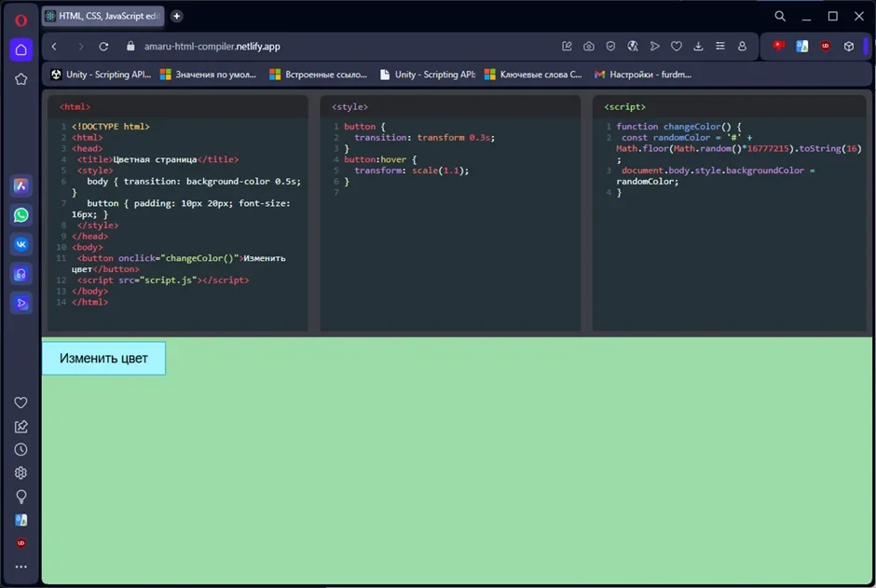Open the extensions cube icon

849,47
